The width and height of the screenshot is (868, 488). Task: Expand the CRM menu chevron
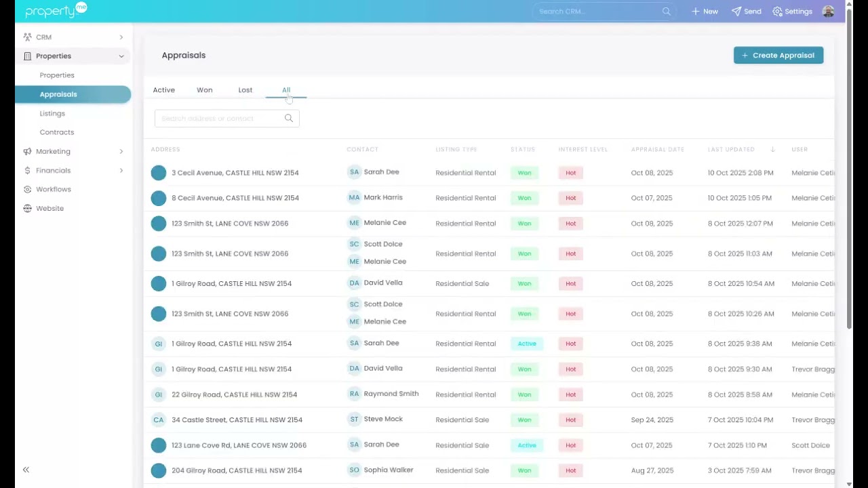tap(121, 37)
